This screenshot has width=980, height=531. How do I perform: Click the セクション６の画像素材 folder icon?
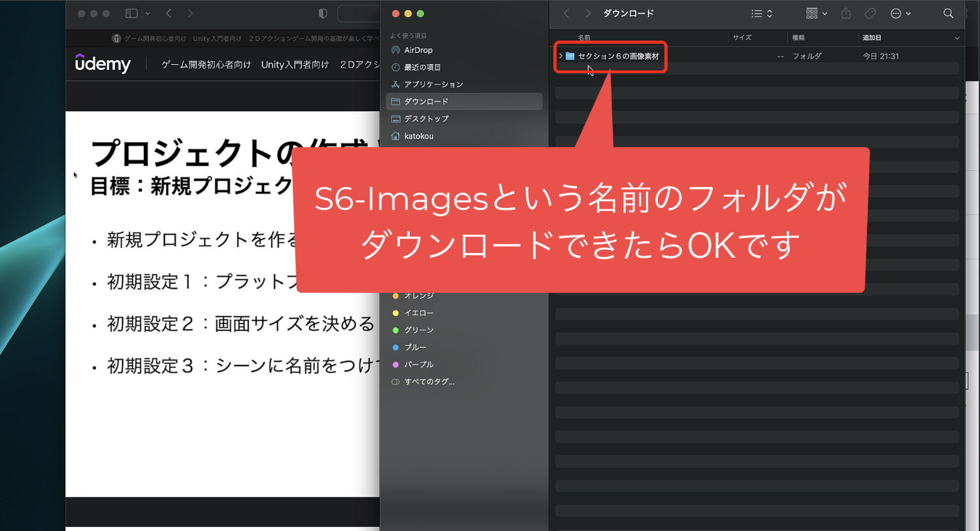point(570,56)
